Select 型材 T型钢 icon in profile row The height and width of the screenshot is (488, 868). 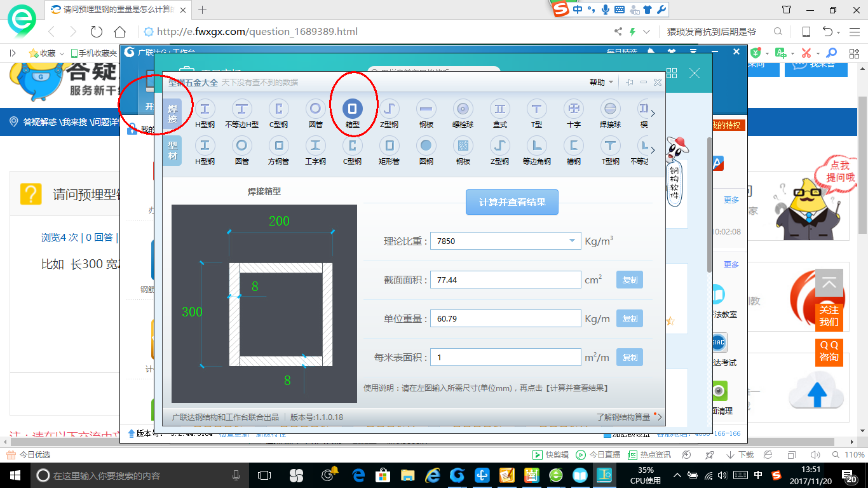tap(610, 146)
